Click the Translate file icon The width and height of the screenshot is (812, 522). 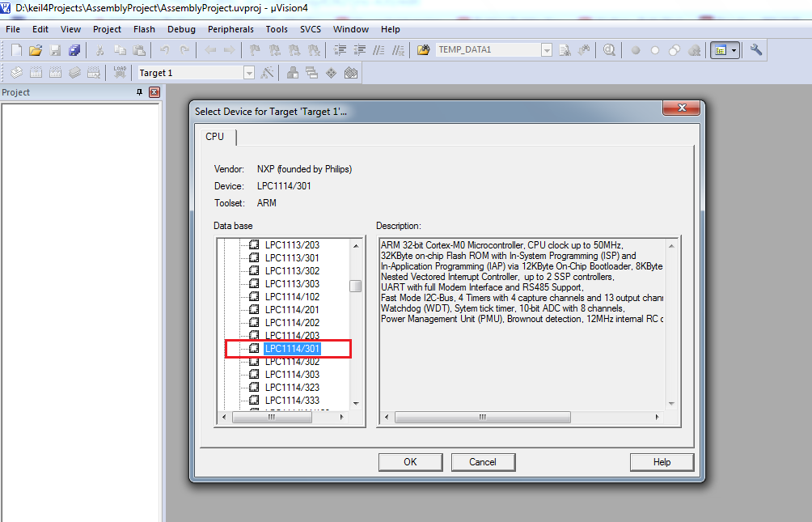point(16,73)
